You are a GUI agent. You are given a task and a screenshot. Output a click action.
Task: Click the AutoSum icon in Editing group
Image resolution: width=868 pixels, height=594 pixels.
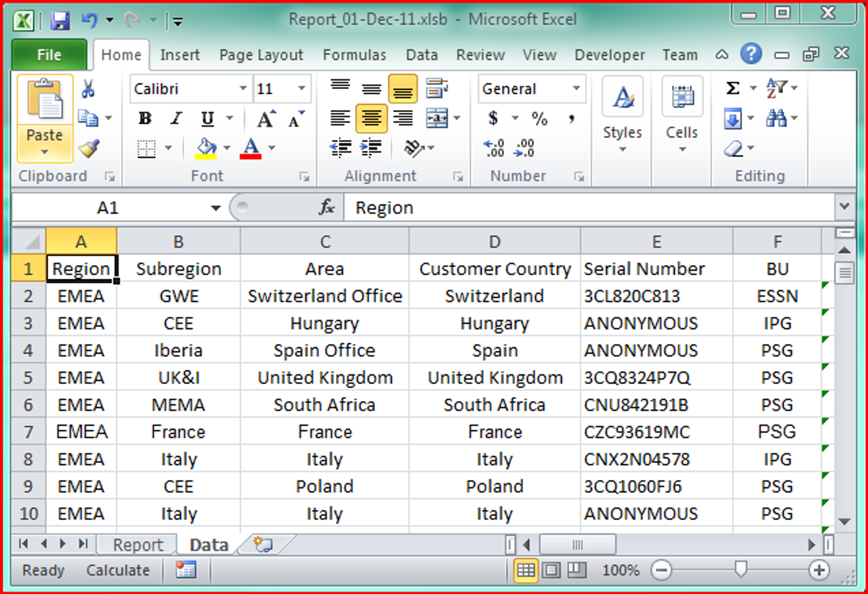tap(733, 88)
